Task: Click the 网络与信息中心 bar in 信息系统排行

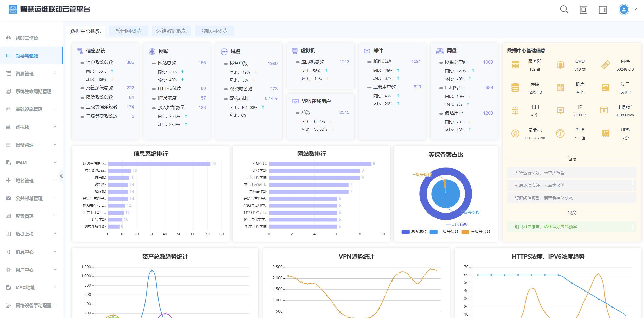Action: point(159,164)
